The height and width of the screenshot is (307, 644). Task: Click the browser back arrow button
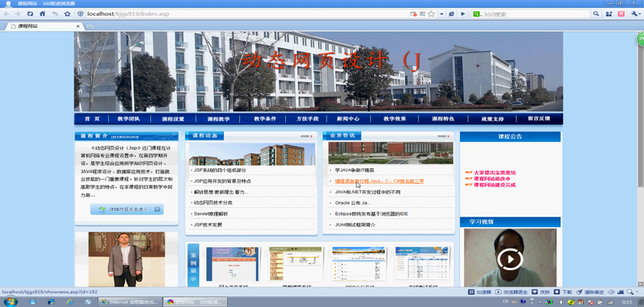(8, 14)
